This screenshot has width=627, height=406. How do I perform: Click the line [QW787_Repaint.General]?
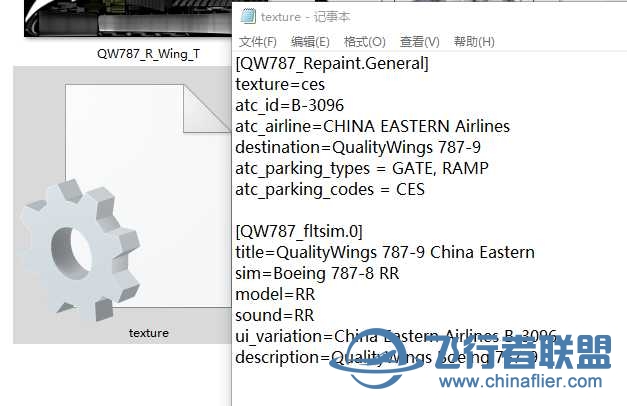point(332,64)
